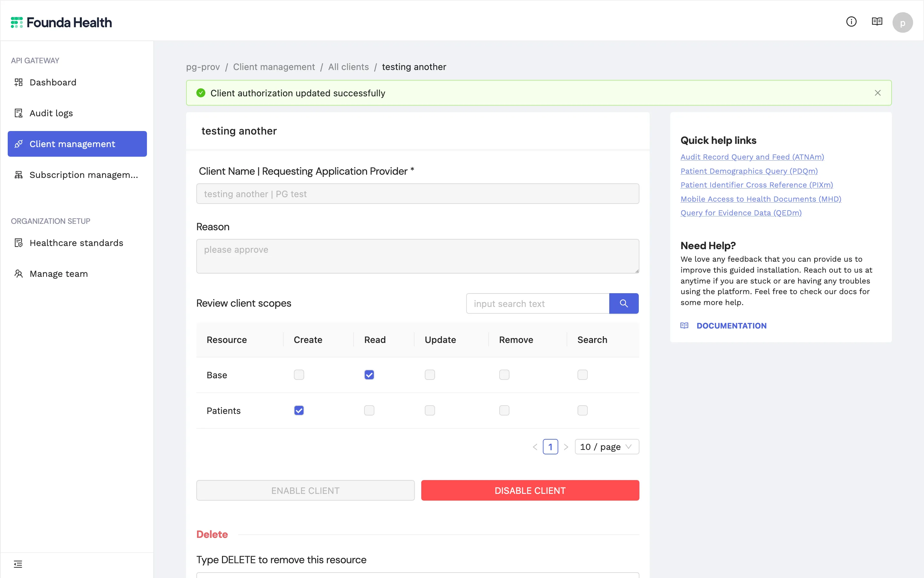The image size is (924, 578).
Task: Open the 10 / page size dropdown
Action: tap(607, 447)
